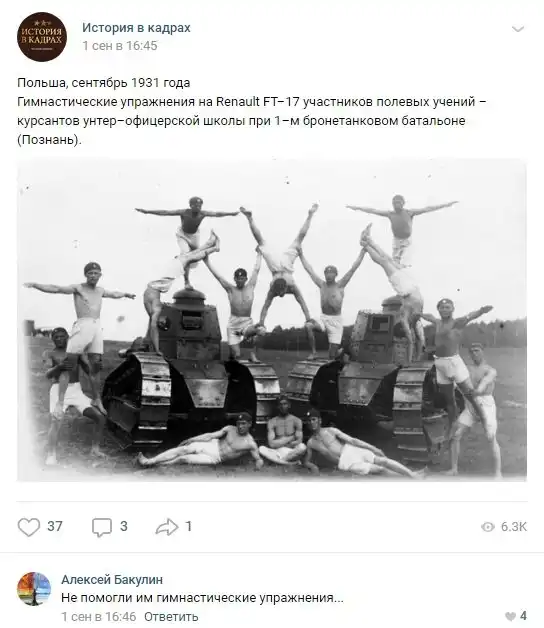Share the post with the arrow icon
544x628 pixels.
pyautogui.click(x=167, y=527)
